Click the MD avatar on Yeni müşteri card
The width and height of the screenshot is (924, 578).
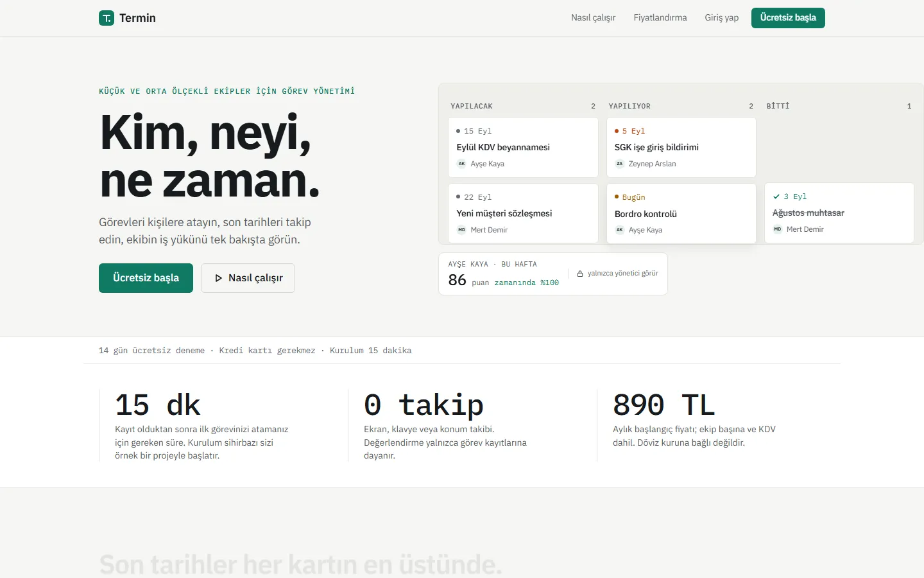pyautogui.click(x=461, y=230)
